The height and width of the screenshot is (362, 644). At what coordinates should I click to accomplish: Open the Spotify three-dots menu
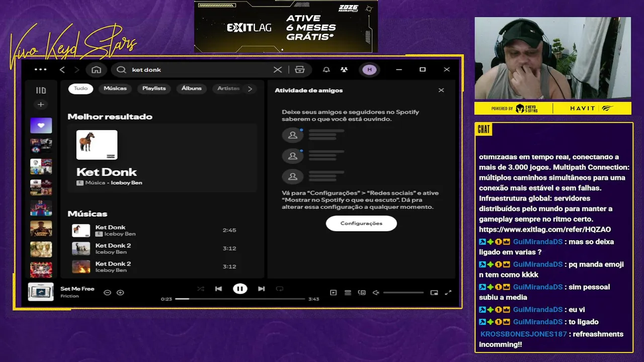click(40, 69)
